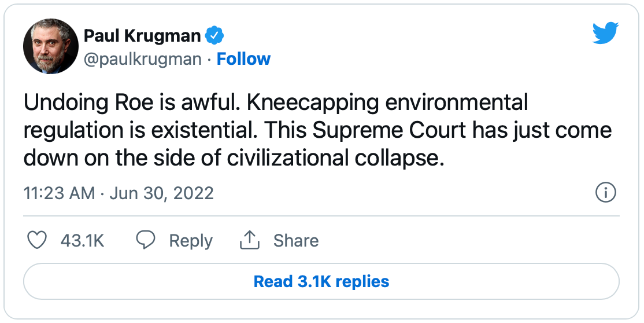Viewport: 644px width, 323px height.
Task: Open the tweet info icon
Action: 605,192
